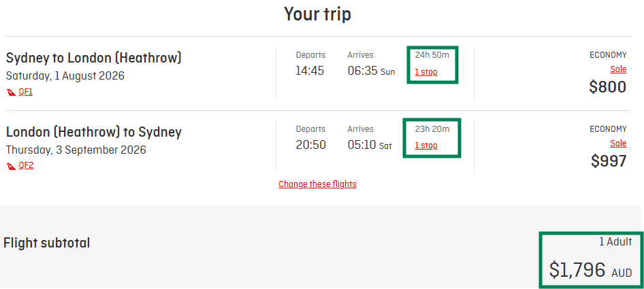Click the Sale link above the $800 fare
Viewport: 644px width, 289px height.
[x=618, y=69]
